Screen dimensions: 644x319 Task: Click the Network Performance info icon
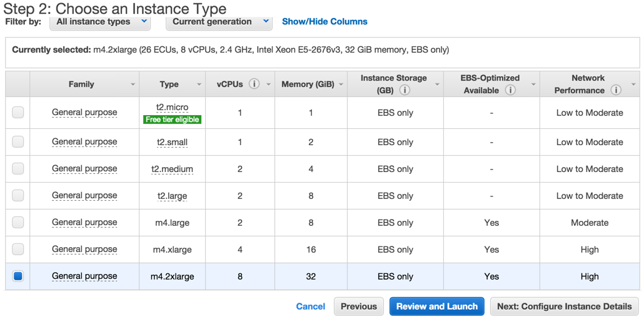tap(616, 90)
